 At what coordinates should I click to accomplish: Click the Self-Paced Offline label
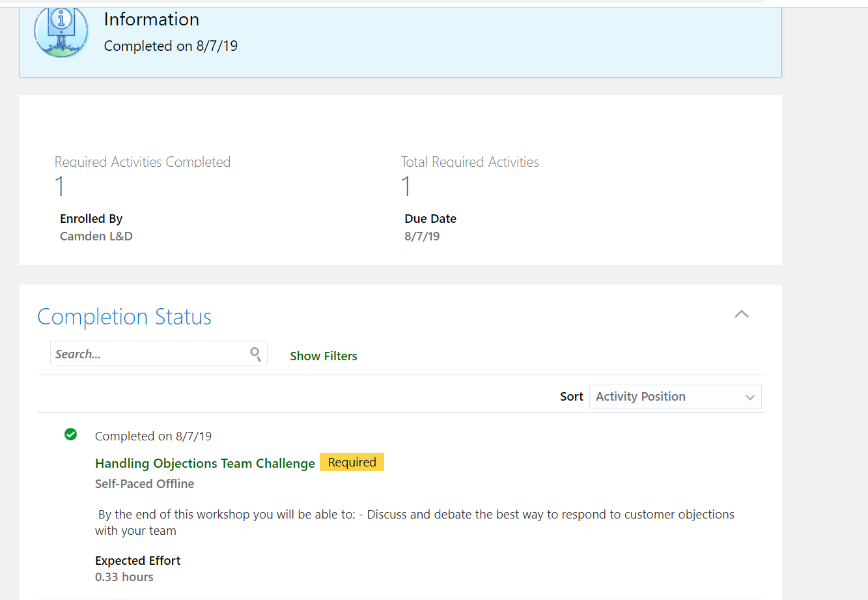pos(145,483)
